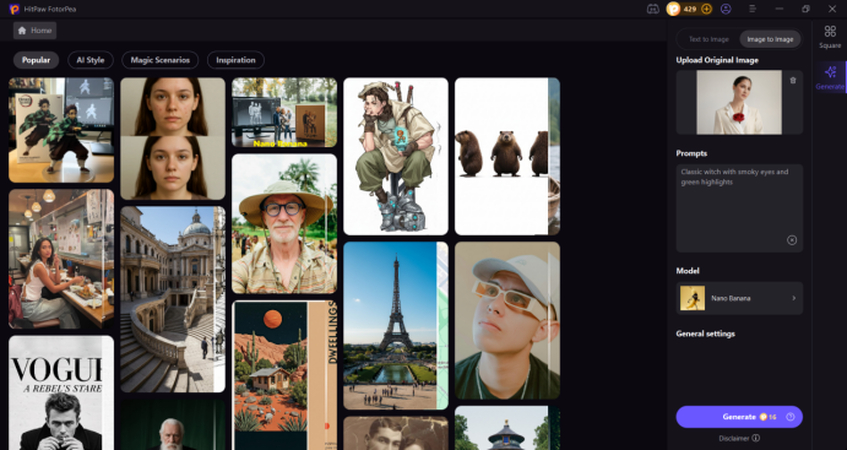Click the Generate help question mark icon
Image resolution: width=847 pixels, height=450 pixels.
pos(790,417)
